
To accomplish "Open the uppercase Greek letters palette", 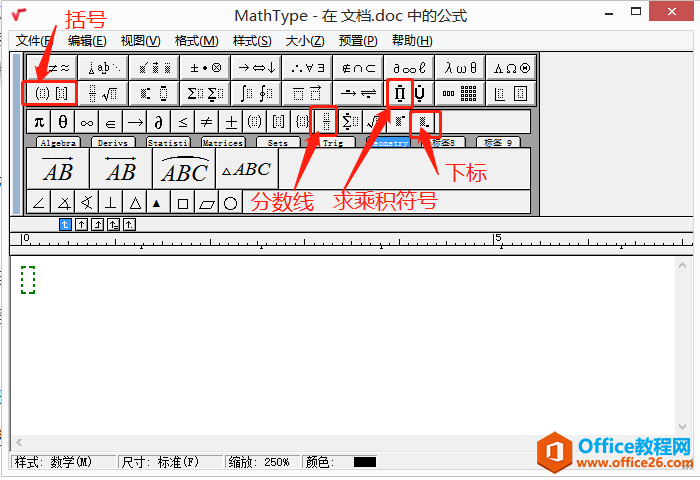I will tap(511, 68).
